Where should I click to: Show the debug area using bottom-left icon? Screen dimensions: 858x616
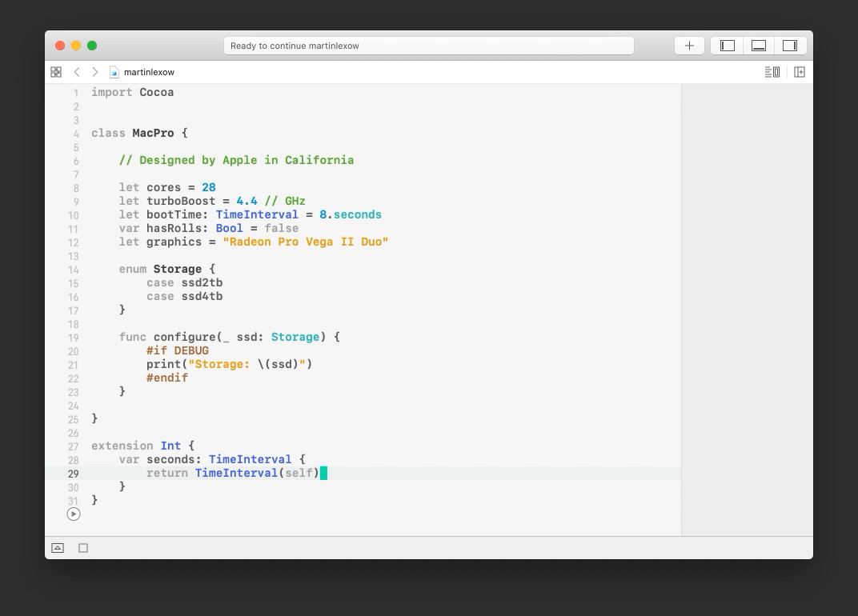tap(58, 548)
